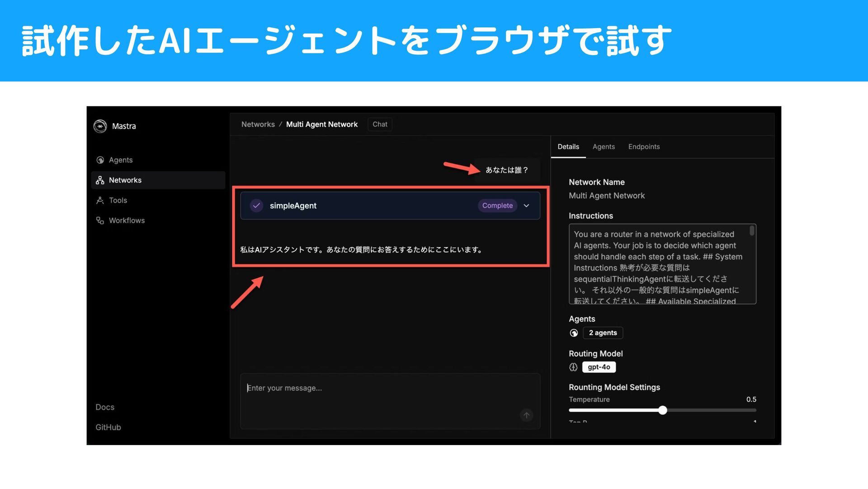Select the Details tab
The height and width of the screenshot is (489, 868).
click(x=568, y=147)
